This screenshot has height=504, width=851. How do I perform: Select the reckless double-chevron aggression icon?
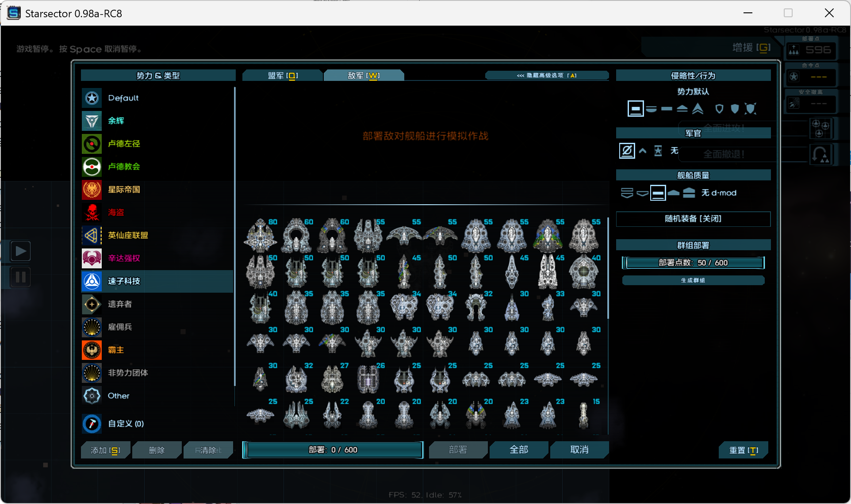(x=698, y=108)
